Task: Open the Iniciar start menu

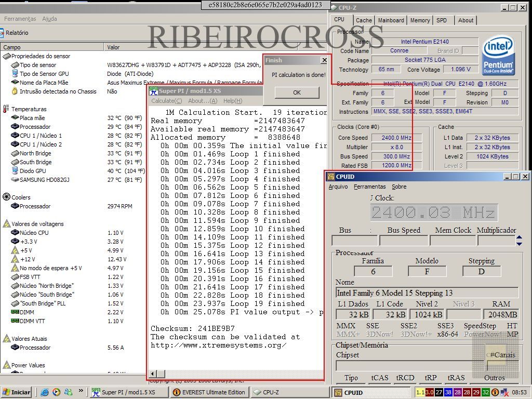Action: [16, 392]
